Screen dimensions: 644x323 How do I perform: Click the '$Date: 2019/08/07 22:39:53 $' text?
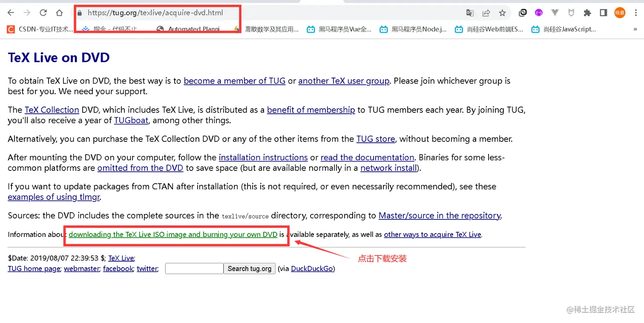pyautogui.click(x=56, y=258)
